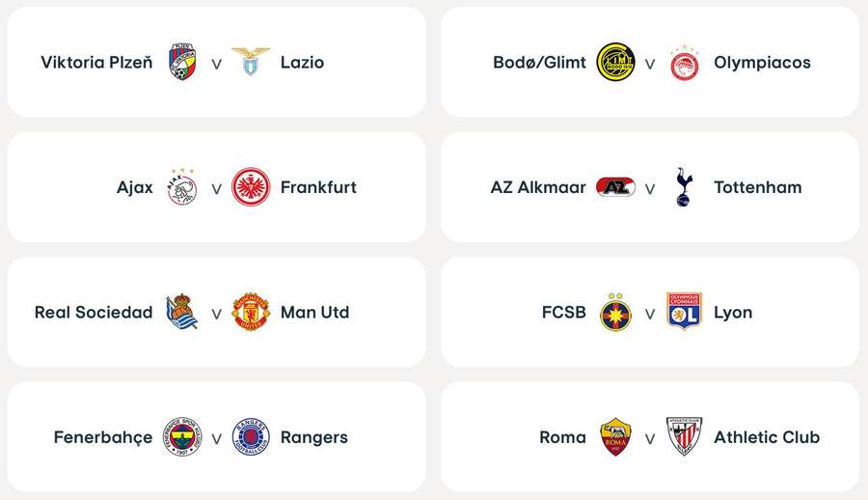The height and width of the screenshot is (500, 868).
Task: Click the Viktoria Plzeň club crest
Action: pyautogui.click(x=182, y=63)
